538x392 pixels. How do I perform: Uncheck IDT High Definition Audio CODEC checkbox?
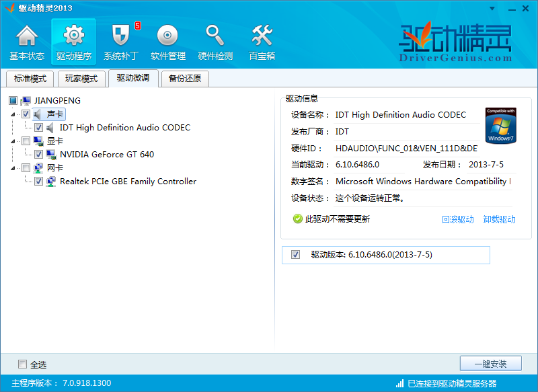coord(38,128)
